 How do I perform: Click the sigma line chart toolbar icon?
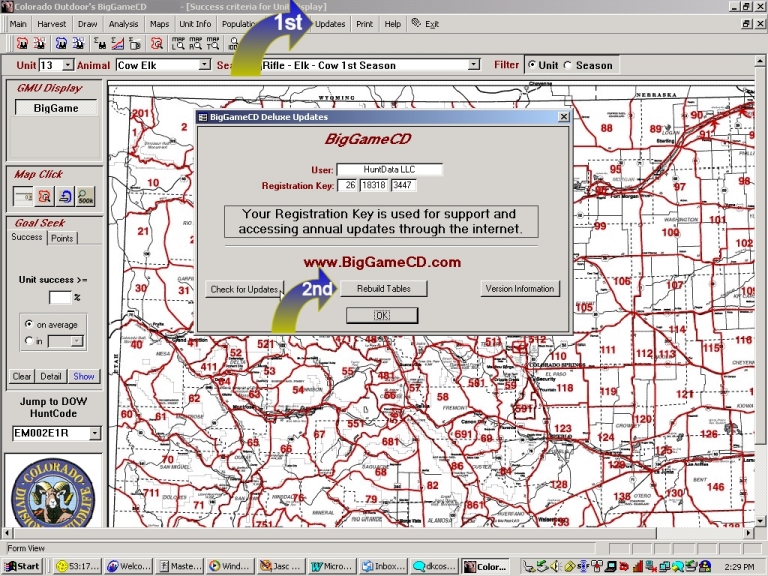(118, 43)
